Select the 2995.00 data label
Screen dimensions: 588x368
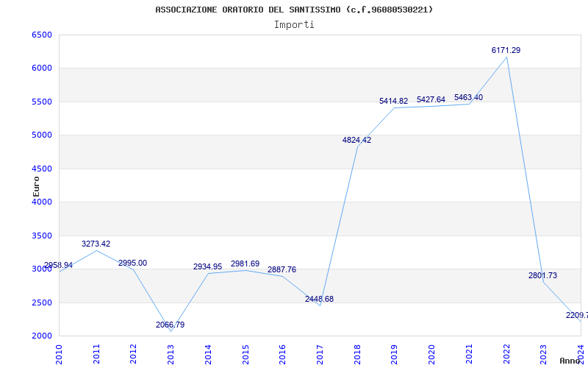tap(133, 263)
